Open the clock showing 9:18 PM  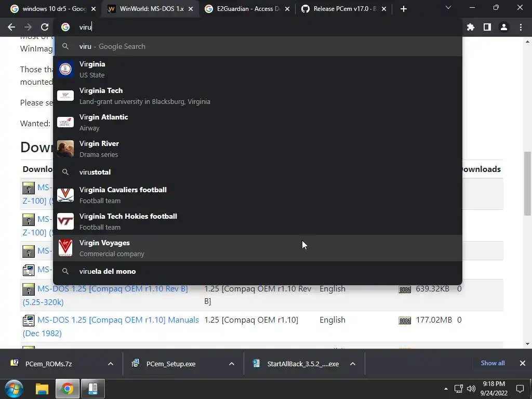click(x=494, y=389)
